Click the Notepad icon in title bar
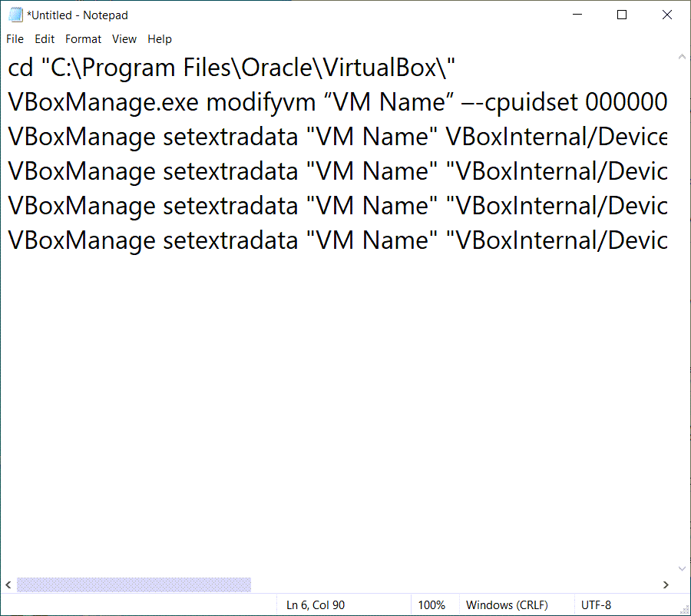The image size is (691, 616). coord(15,15)
